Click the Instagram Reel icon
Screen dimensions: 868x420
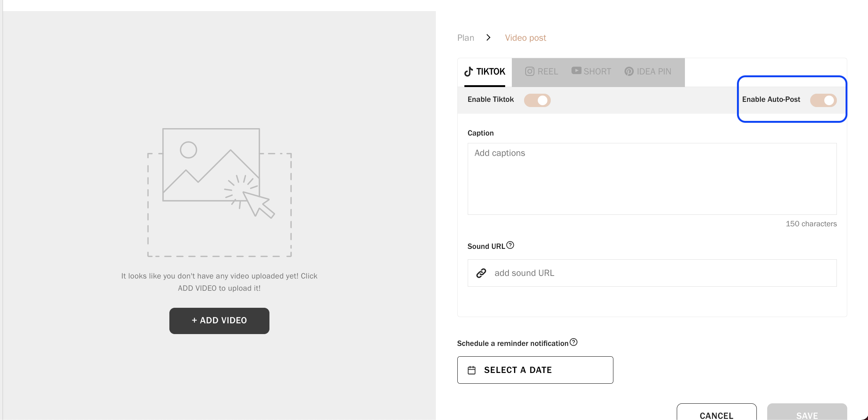tap(530, 71)
